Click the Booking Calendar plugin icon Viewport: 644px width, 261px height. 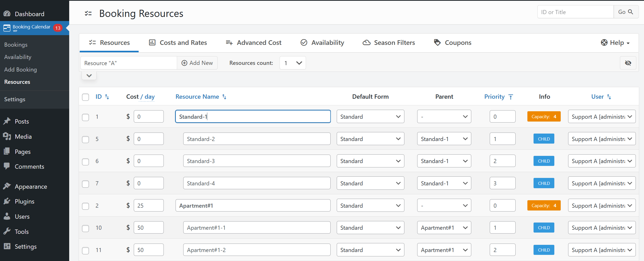pos(7,28)
